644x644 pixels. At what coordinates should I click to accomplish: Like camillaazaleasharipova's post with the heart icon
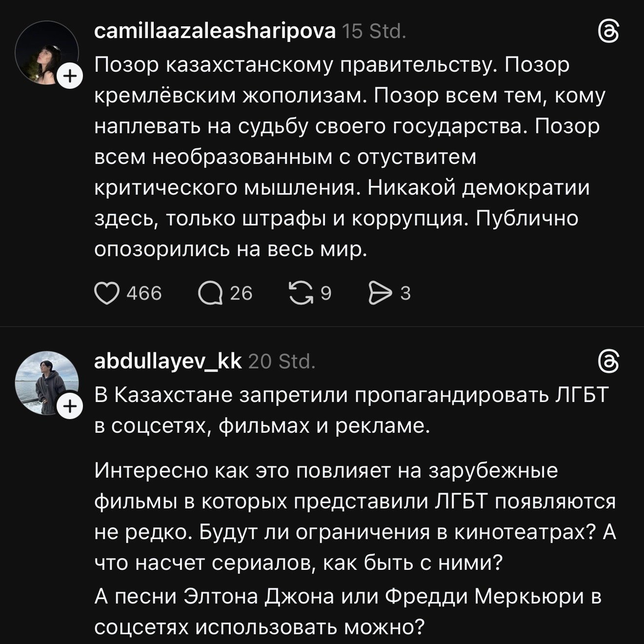[x=107, y=293]
